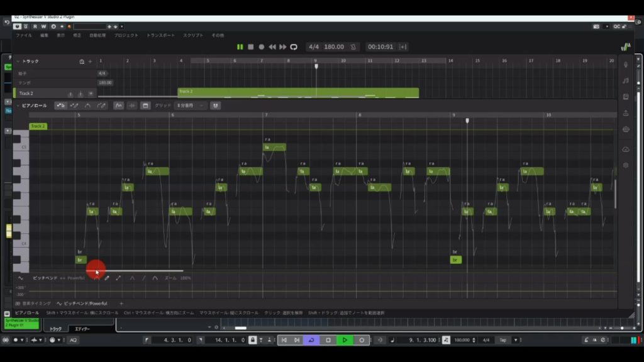The width and height of the screenshot is (644, 362).
Task: Open the grid 8分音符 dropdown
Action: 191,106
